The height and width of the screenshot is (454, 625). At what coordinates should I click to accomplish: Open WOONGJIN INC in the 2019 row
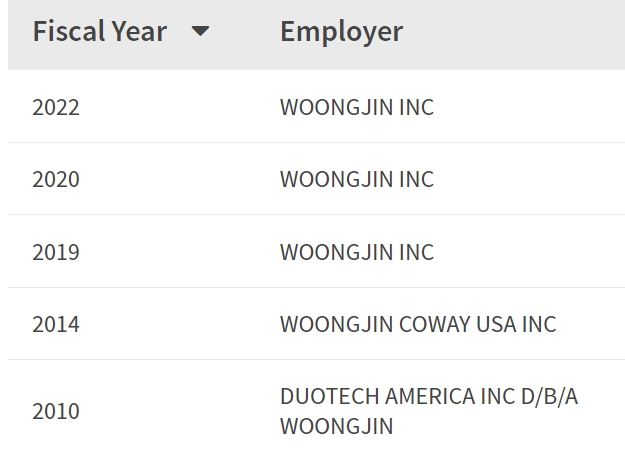pos(357,252)
